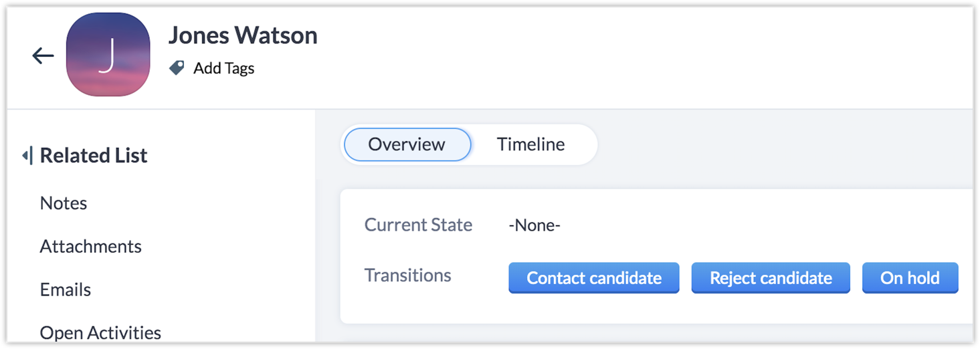Click the Related List heading
980x349 pixels.
[94, 156]
